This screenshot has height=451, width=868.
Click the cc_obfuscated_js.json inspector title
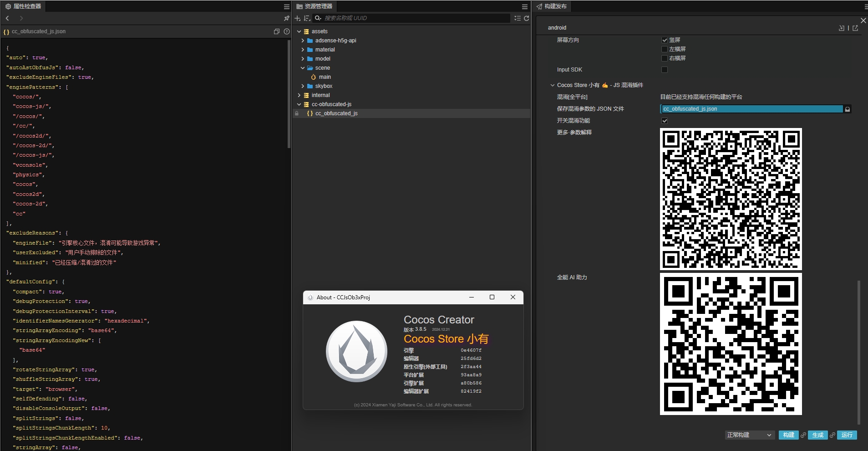[x=39, y=31]
